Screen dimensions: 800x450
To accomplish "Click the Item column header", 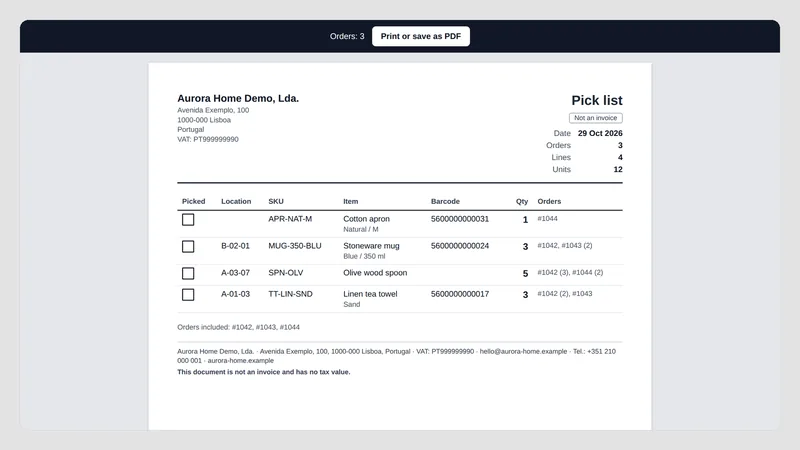I will [351, 202].
